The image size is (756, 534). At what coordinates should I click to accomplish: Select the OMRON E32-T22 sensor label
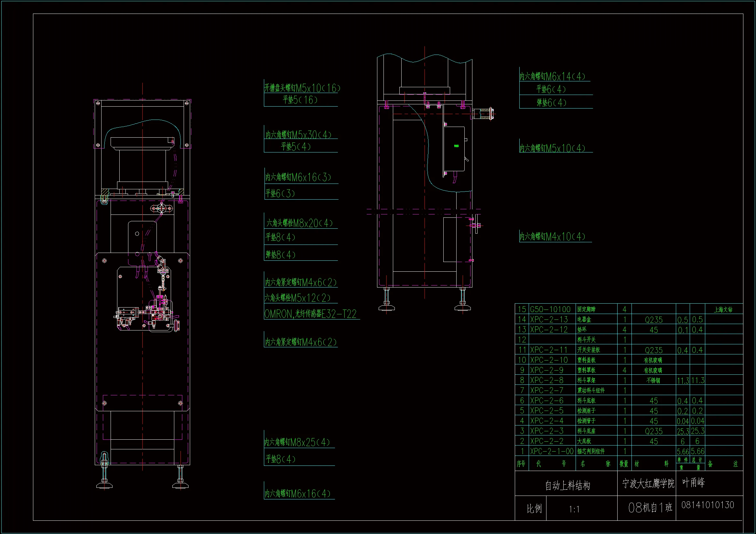(x=310, y=314)
